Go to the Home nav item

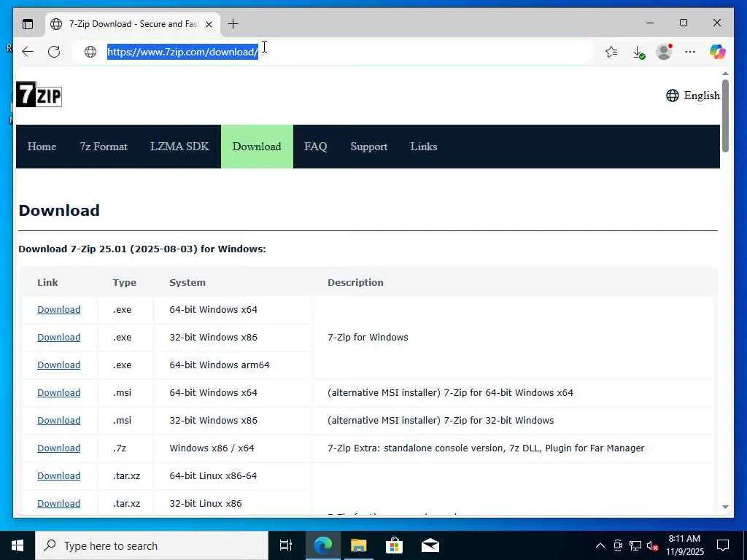(42, 147)
